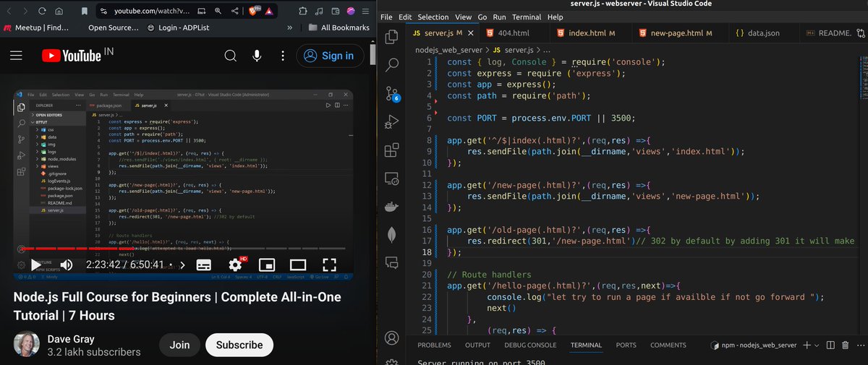Kill terminal with trash icon
This screenshot has height=365, width=868.
pyautogui.click(x=845, y=345)
